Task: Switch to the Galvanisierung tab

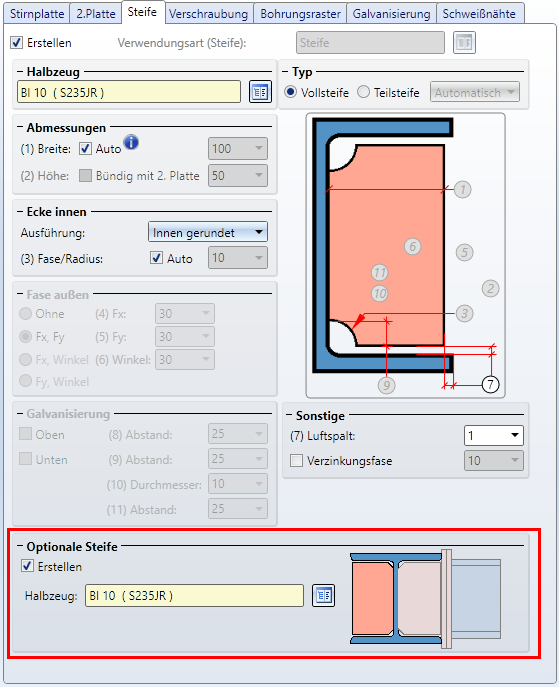Action: click(392, 14)
